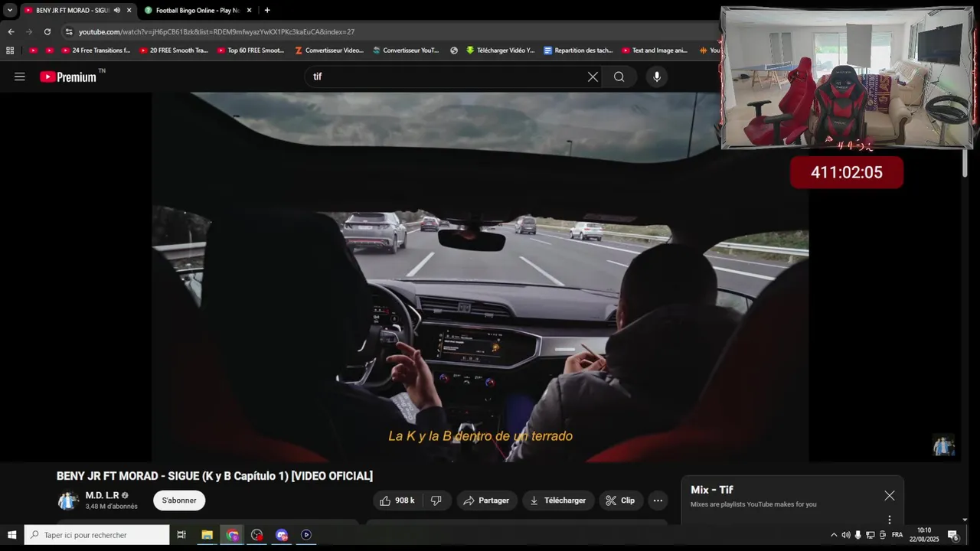View site information icon in address bar
The width and height of the screenshot is (980, 551).
pyautogui.click(x=69, y=31)
